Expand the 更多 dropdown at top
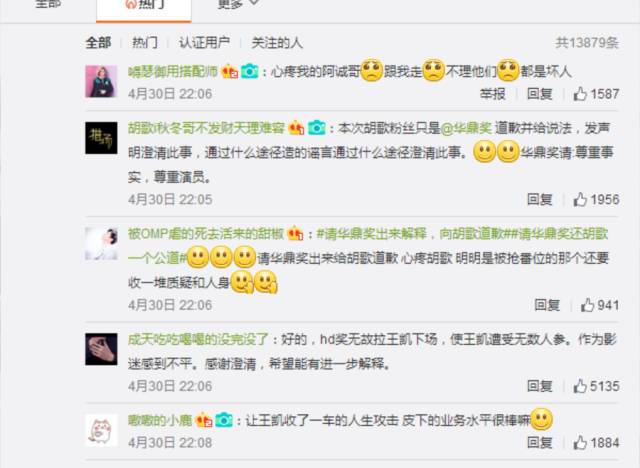Screen dimensions: 640x468 (x=238, y=4)
